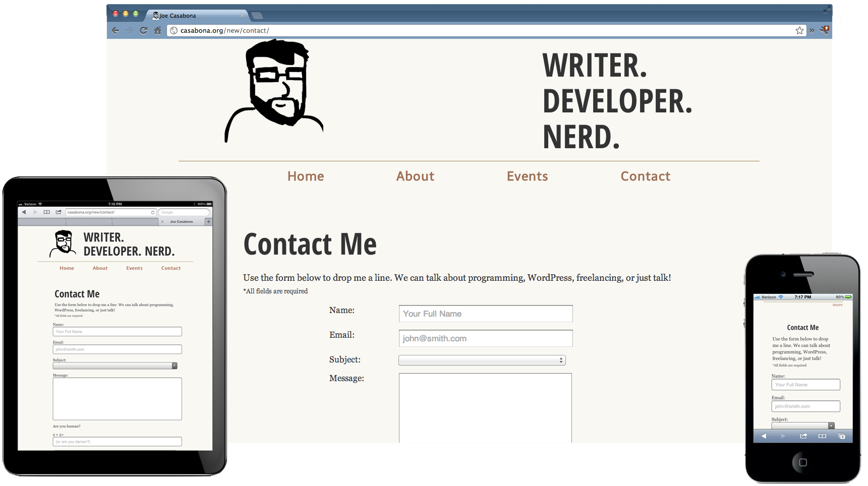Show hidden extensions via the chevron overflow
868x486 pixels.
click(x=812, y=31)
